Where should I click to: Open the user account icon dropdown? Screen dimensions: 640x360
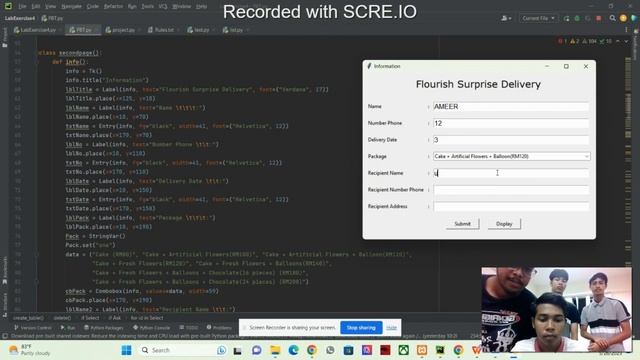[506, 18]
